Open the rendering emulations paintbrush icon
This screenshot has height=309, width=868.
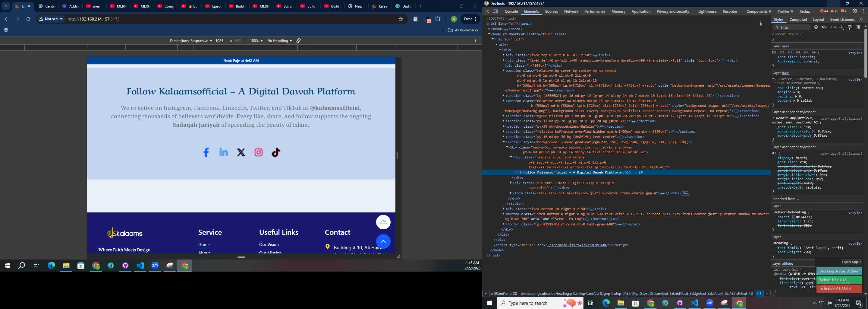tap(850, 27)
